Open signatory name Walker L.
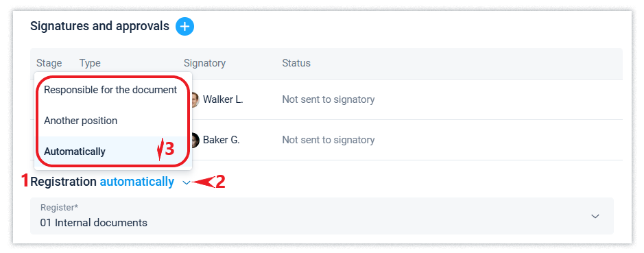The height and width of the screenshot is (253, 644). click(223, 99)
